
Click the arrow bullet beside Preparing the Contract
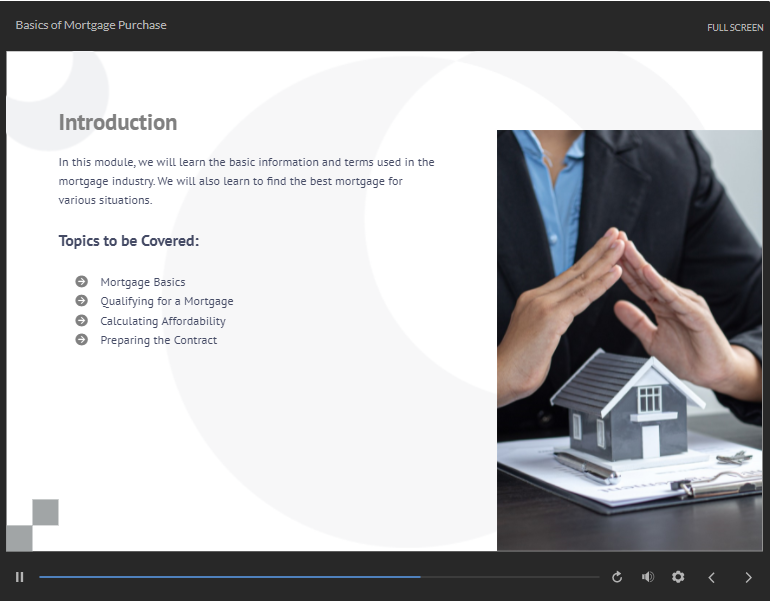click(82, 340)
